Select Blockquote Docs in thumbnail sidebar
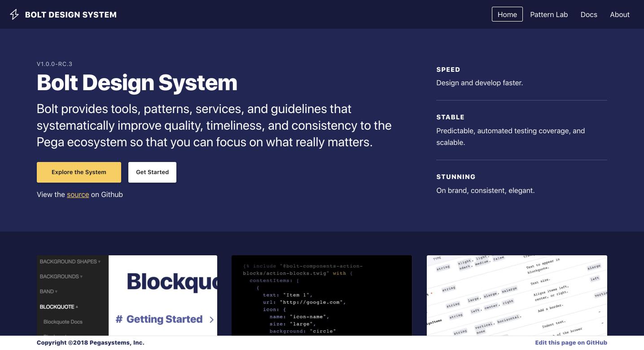Screen dimensions: 644x350 [x=63, y=322]
